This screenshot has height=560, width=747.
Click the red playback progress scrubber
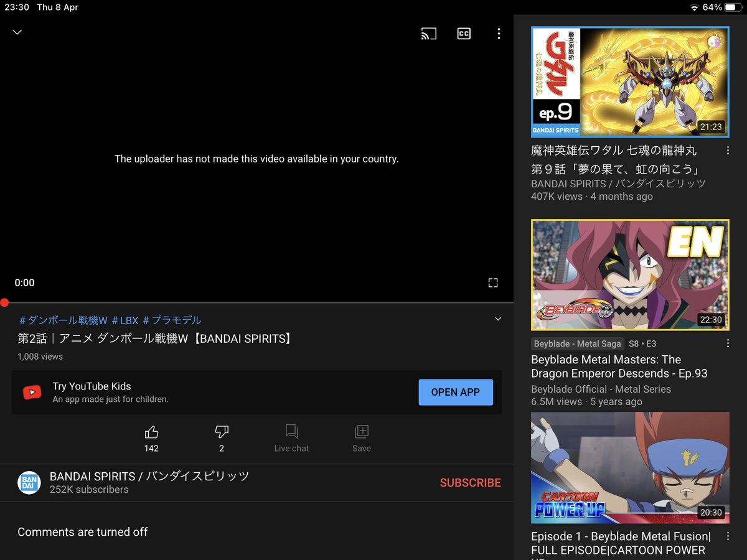[4, 303]
